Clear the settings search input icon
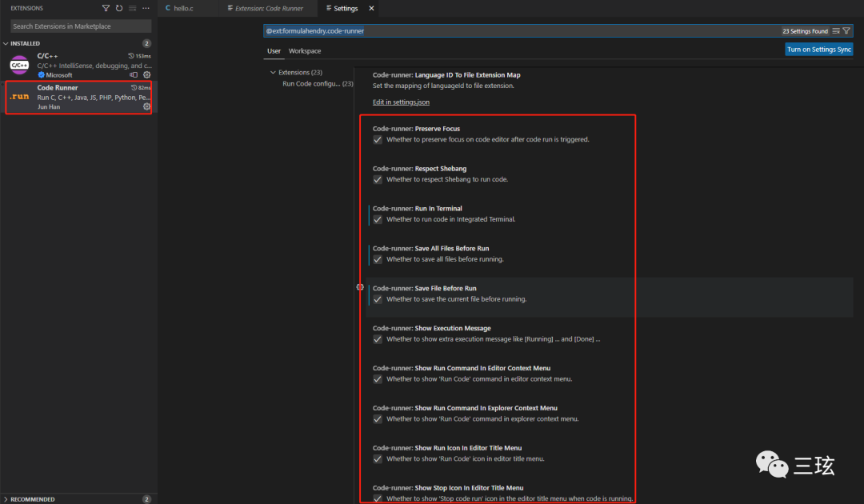 pyautogui.click(x=836, y=31)
